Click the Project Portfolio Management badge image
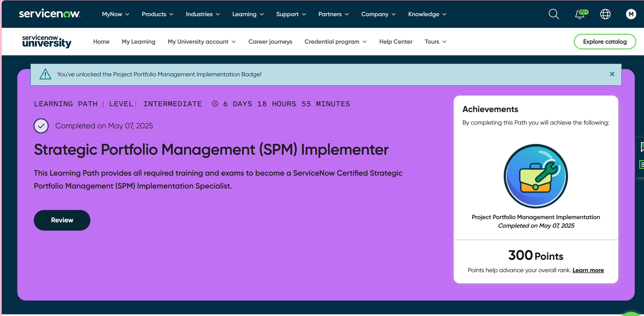 click(x=535, y=176)
